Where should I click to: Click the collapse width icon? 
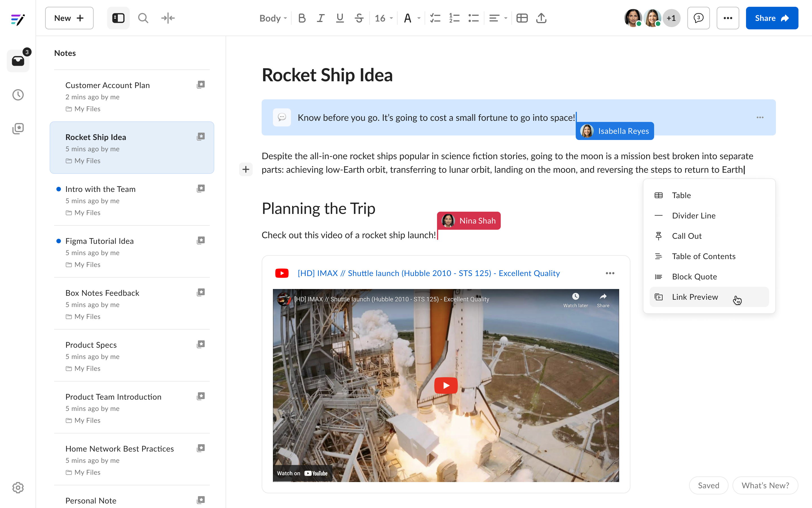(x=168, y=18)
